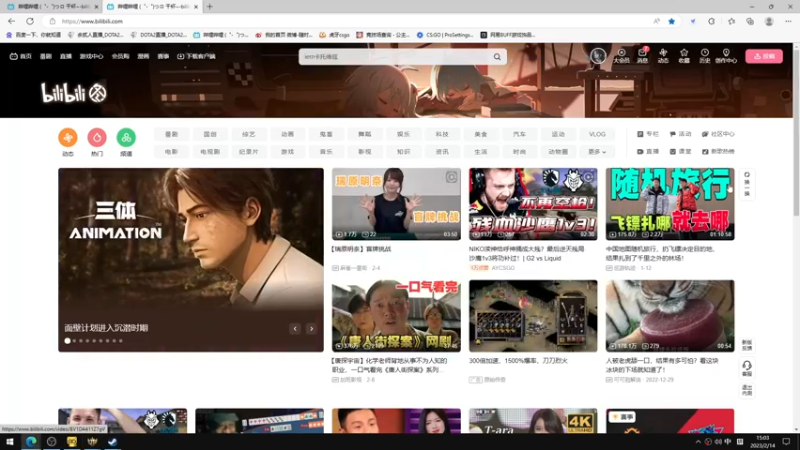Open 直播 camera link beside 课堂
Screen dimensions: 800x450
click(x=648, y=152)
